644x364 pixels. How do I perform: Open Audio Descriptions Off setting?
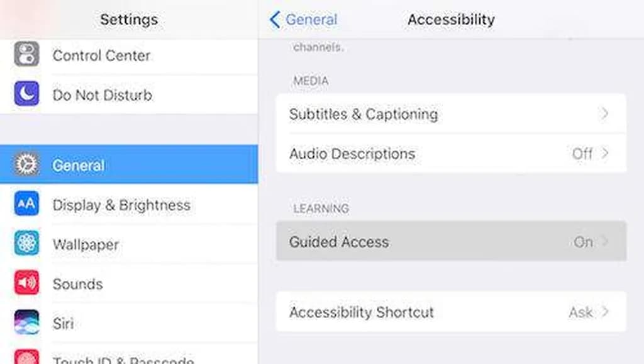pyautogui.click(x=590, y=154)
